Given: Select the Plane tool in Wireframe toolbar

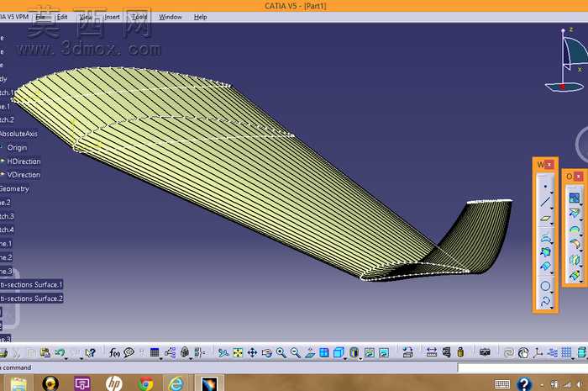Looking at the screenshot, I should coord(545,219).
